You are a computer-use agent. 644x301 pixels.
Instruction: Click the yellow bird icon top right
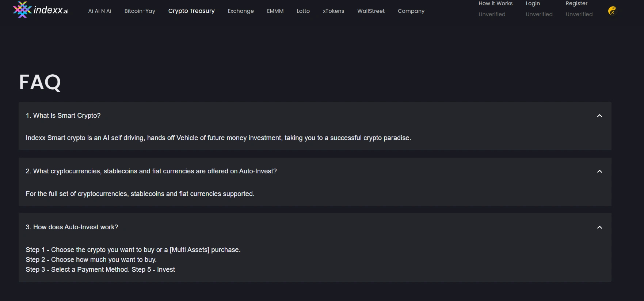(x=612, y=11)
